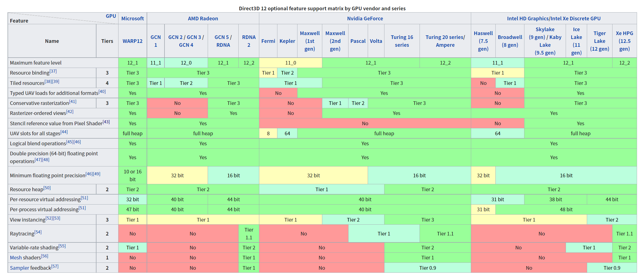Open citation [42] for Rasterizer-ordered views

[x=70, y=112]
